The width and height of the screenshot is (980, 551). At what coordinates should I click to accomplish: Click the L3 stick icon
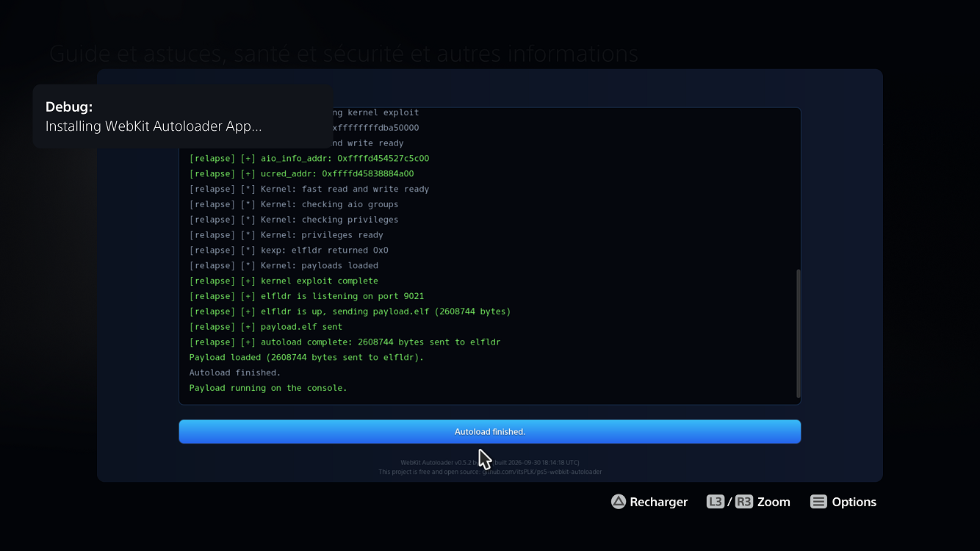tap(716, 502)
